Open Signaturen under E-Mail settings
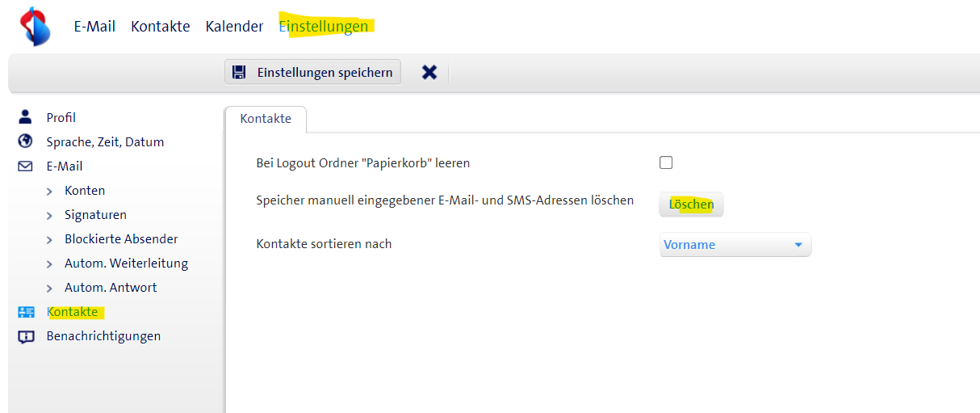Image resolution: width=980 pixels, height=413 pixels. (95, 215)
